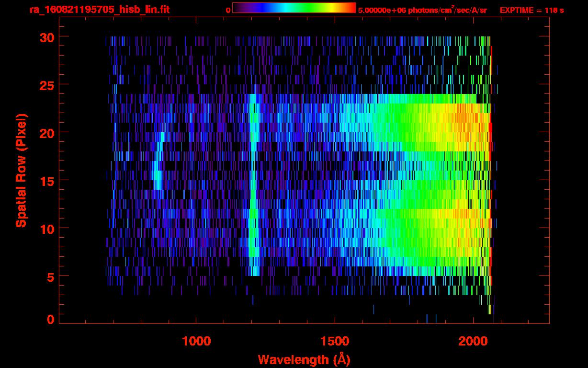
Task: Click the x-axis tick label 1500
Action: tap(335, 341)
